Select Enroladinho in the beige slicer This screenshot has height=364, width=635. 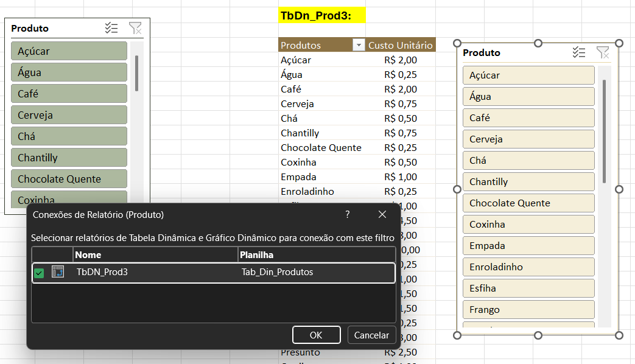pyautogui.click(x=528, y=267)
